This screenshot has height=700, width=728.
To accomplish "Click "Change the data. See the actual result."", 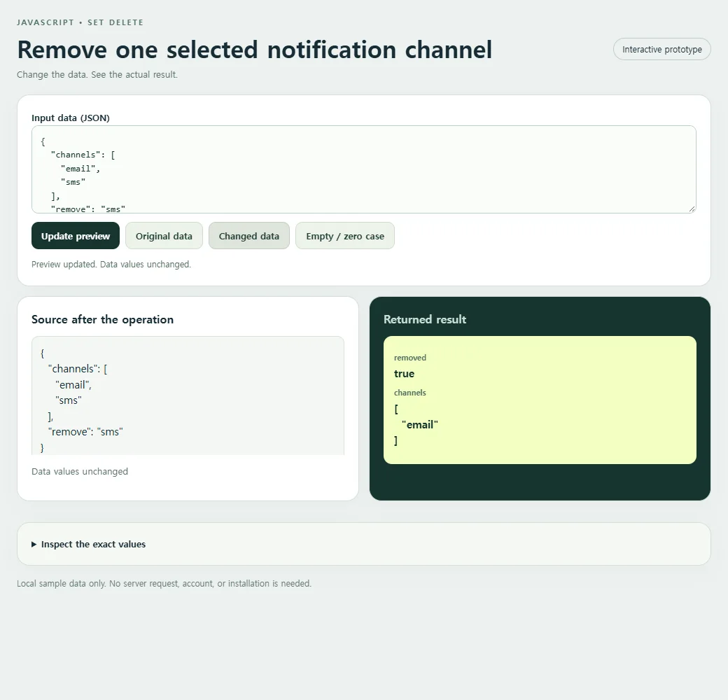I will 97,75.
